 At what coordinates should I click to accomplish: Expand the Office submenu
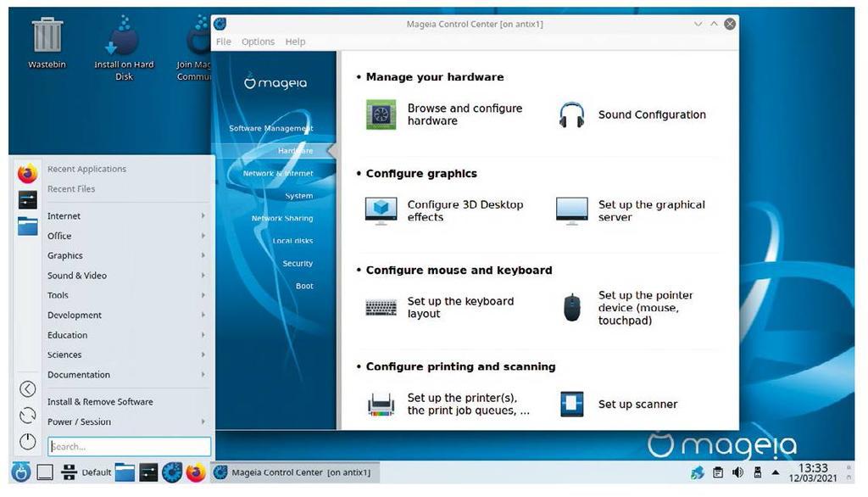tap(129, 236)
